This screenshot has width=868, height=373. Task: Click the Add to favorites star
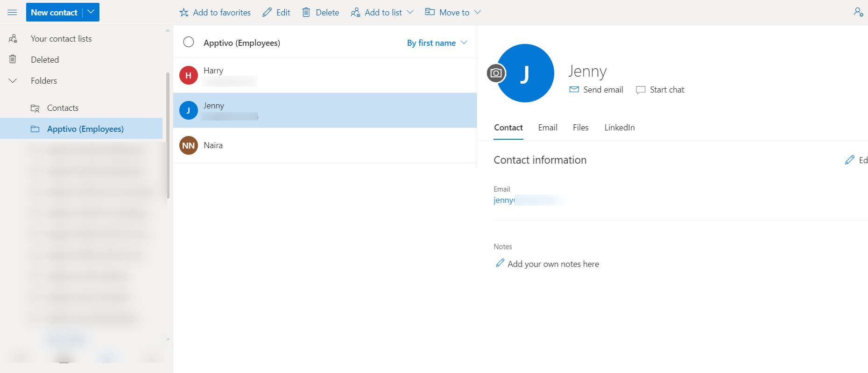(184, 13)
